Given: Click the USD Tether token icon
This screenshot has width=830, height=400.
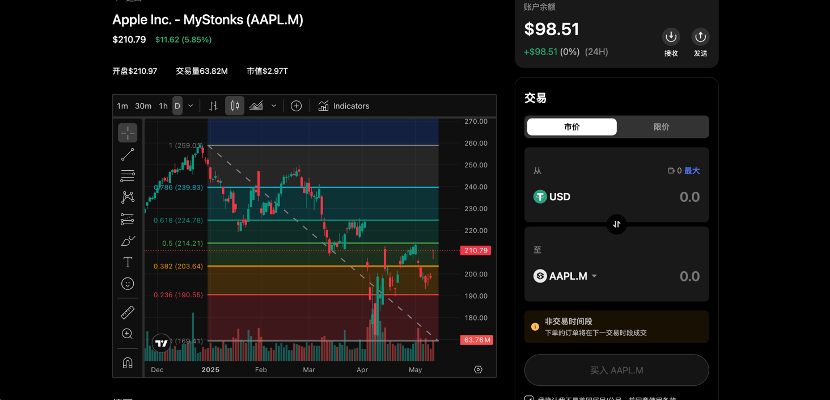Looking at the screenshot, I should pos(539,197).
